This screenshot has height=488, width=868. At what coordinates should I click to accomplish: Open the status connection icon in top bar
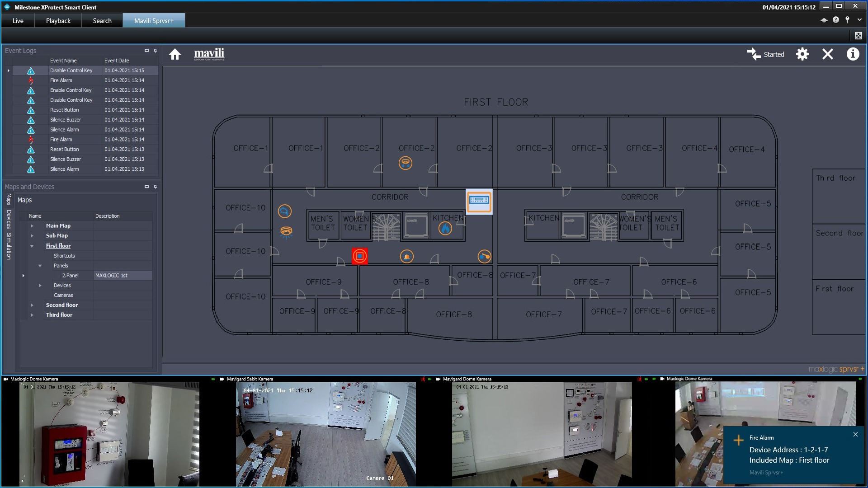(x=824, y=20)
